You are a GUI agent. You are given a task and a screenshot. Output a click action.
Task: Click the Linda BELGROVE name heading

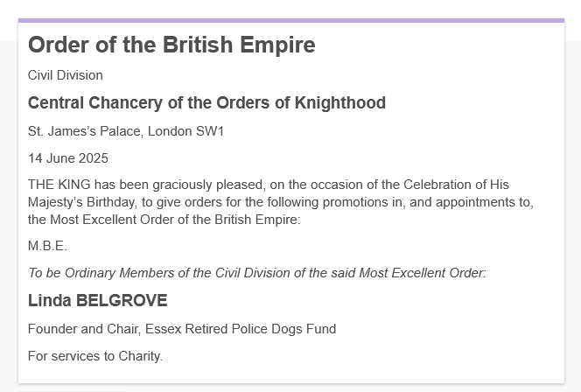(x=98, y=300)
